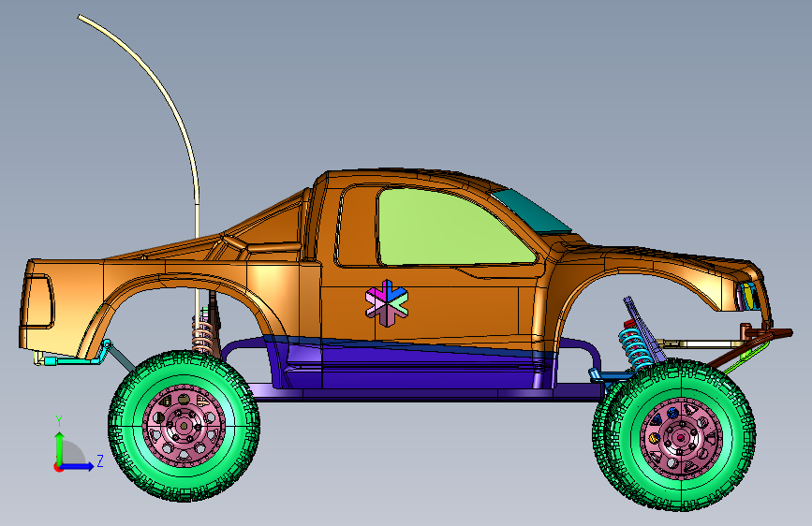Screen dimensions: 812x526
Task: Click the red origin point of the triad
Action: tap(57, 467)
